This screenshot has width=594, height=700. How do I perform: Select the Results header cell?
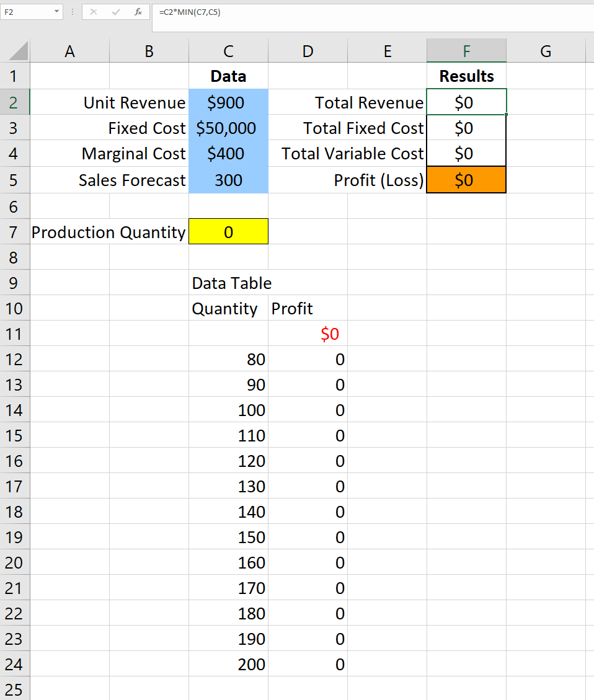(466, 76)
